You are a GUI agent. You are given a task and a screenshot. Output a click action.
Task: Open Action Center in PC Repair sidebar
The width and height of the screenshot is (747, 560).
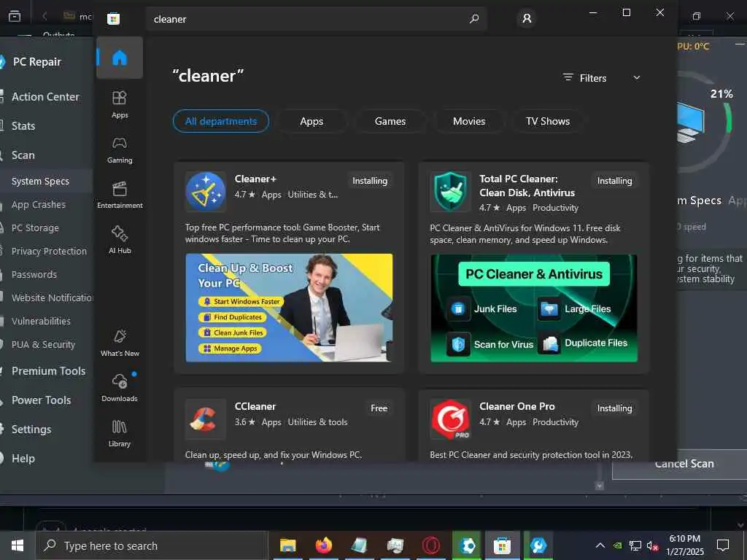(45, 97)
